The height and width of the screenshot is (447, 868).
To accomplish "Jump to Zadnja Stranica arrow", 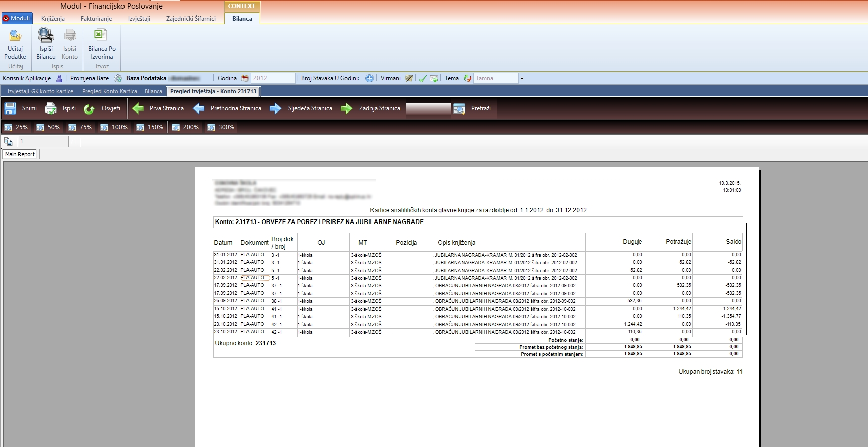I will [347, 108].
